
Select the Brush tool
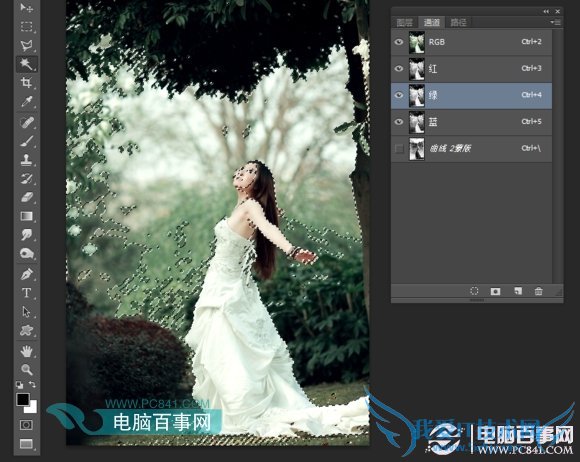click(x=26, y=141)
